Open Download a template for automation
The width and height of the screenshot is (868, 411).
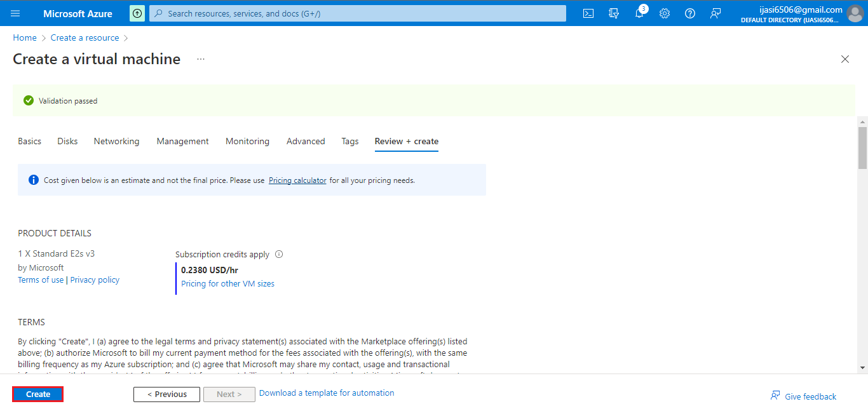click(x=327, y=393)
